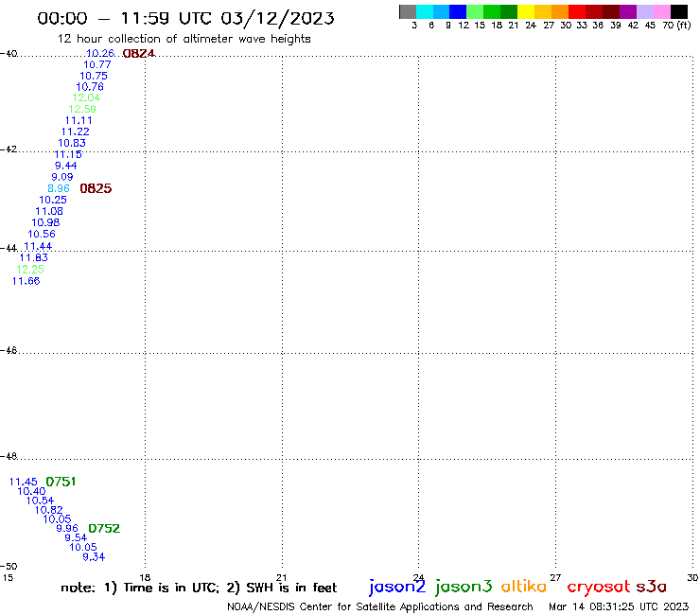
Task: Select the pink 70 ft legend swatch
Action: point(661,11)
